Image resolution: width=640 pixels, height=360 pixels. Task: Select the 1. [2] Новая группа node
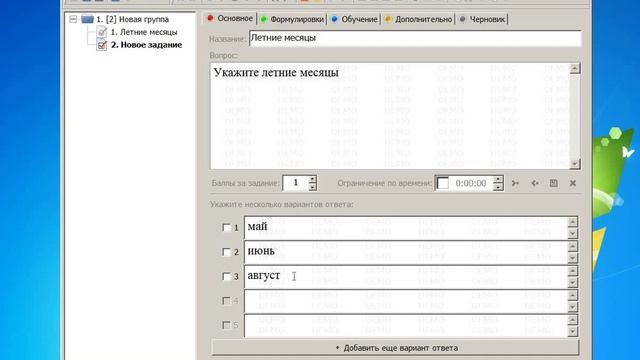tap(132, 19)
